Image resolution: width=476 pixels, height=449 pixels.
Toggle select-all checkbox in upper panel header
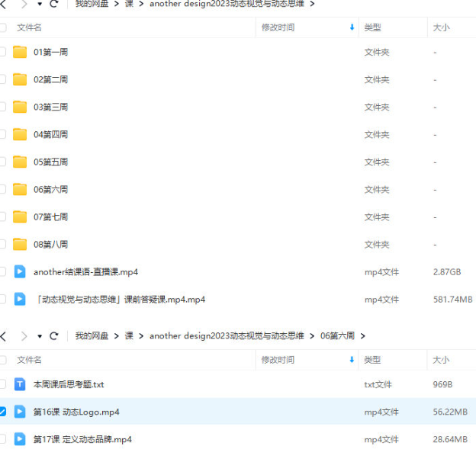(x=2, y=27)
